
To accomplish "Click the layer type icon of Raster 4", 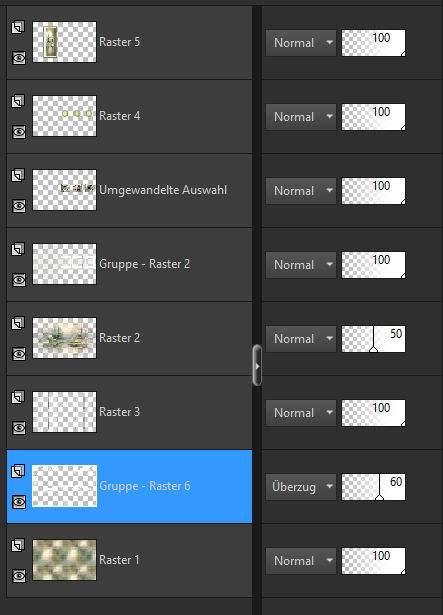I will [18, 101].
